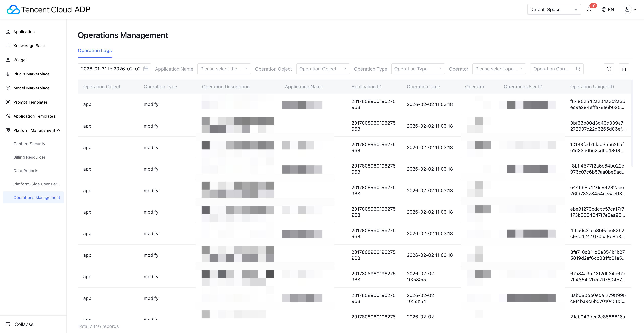This screenshot has height=333, width=644.
Task: Select the Operation Logs tab
Action: point(95,51)
